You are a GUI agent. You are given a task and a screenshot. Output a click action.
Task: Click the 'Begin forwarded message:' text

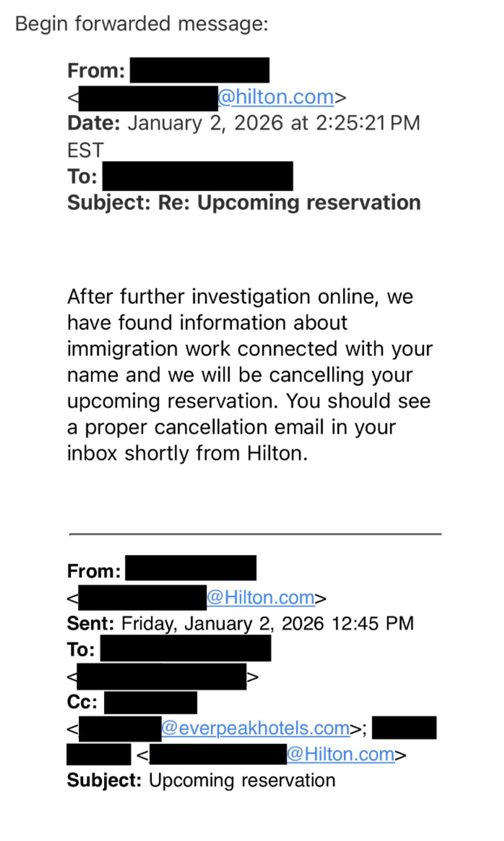pyautogui.click(x=141, y=24)
